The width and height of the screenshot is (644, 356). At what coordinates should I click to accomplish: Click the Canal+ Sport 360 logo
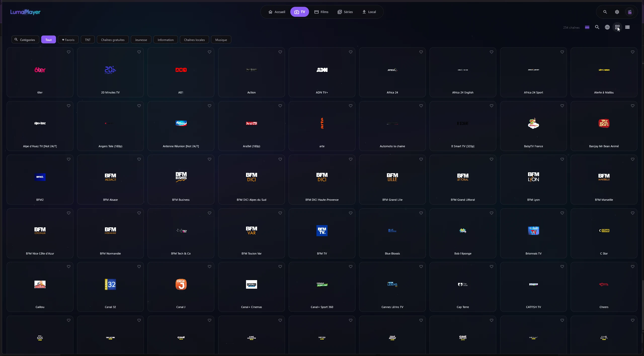tap(322, 284)
